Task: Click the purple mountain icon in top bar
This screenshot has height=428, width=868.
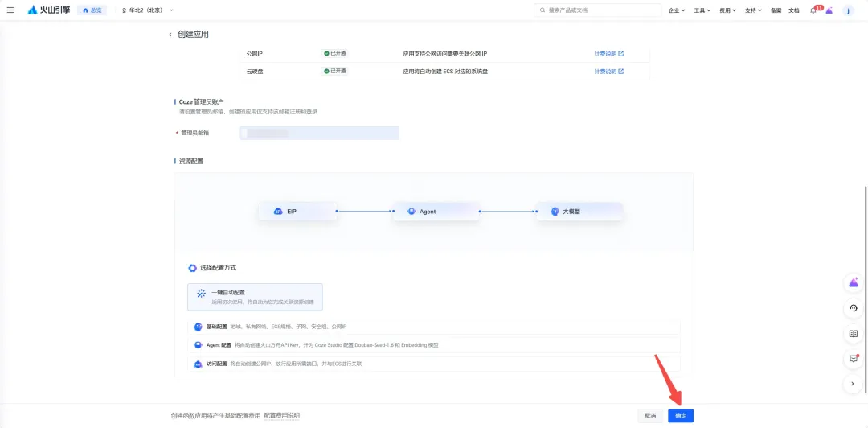Action: coord(829,10)
